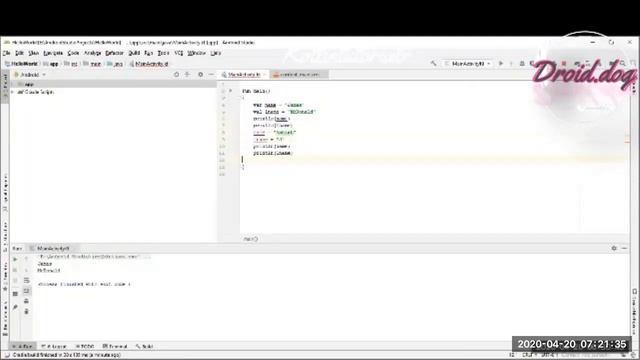Click the main breadcrumb in navigation bar

pyautogui.click(x=92, y=64)
